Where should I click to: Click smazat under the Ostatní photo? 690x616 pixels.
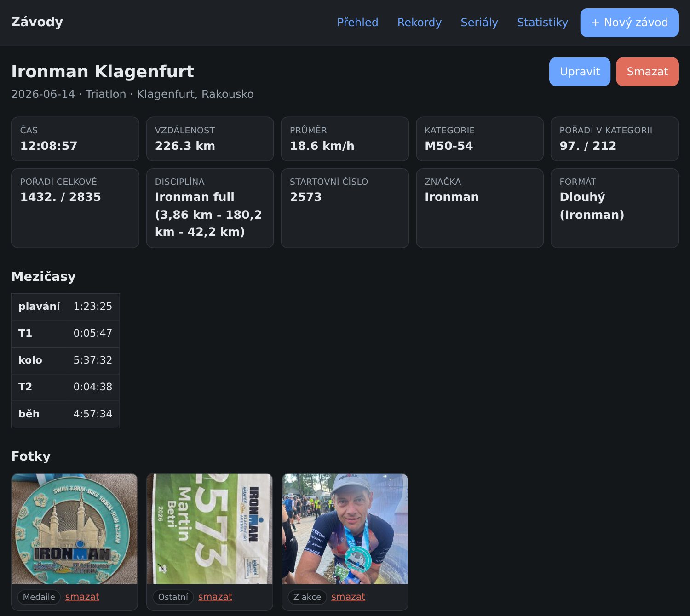215,597
